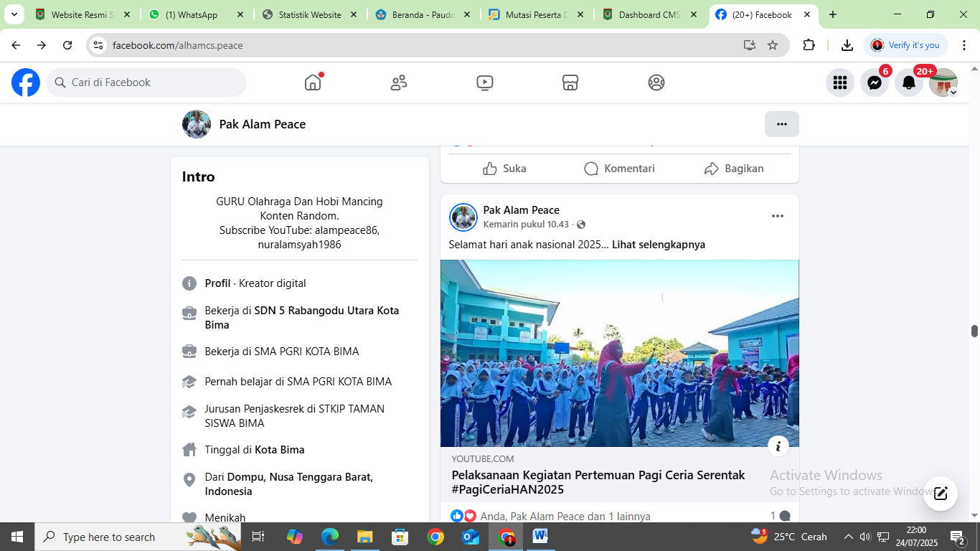Open the Facebook menu grid icon
This screenshot has width=980, height=551.
pyautogui.click(x=840, y=83)
